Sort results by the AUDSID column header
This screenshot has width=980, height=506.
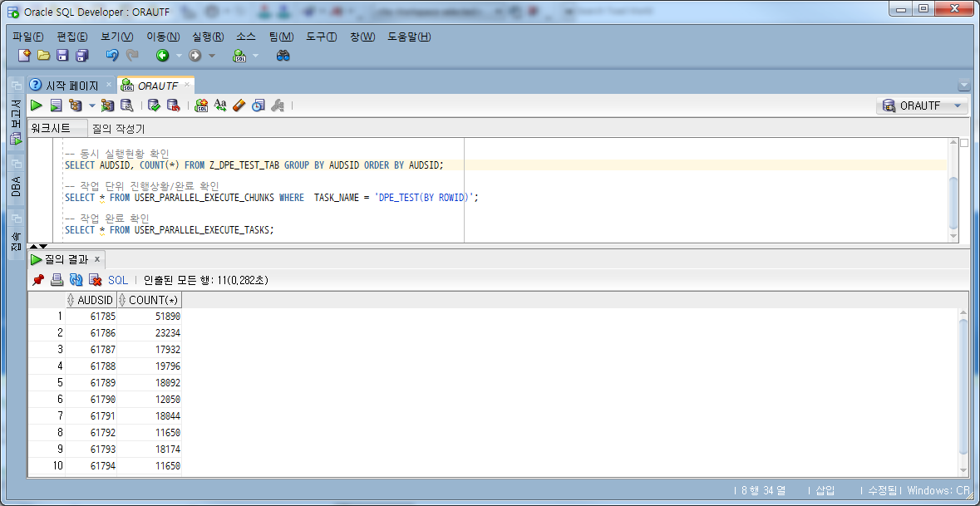click(91, 300)
